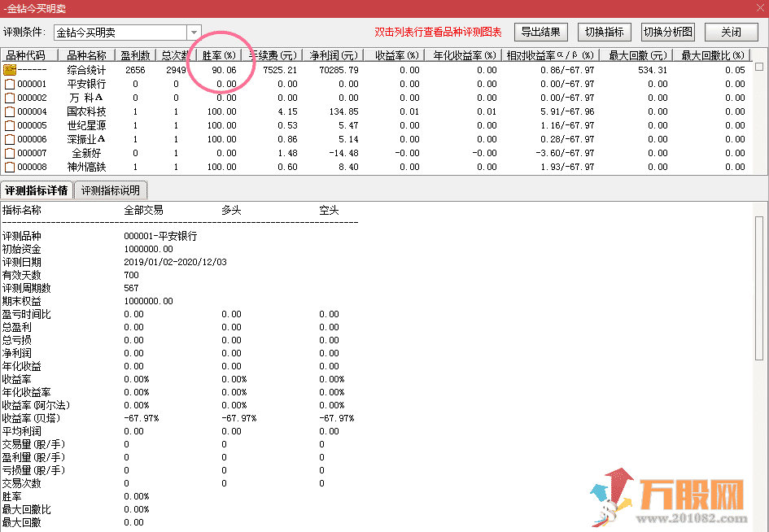This screenshot has width=769, height=532.
Task: Switch to the 评测指标详情 tab
Action: 37,190
